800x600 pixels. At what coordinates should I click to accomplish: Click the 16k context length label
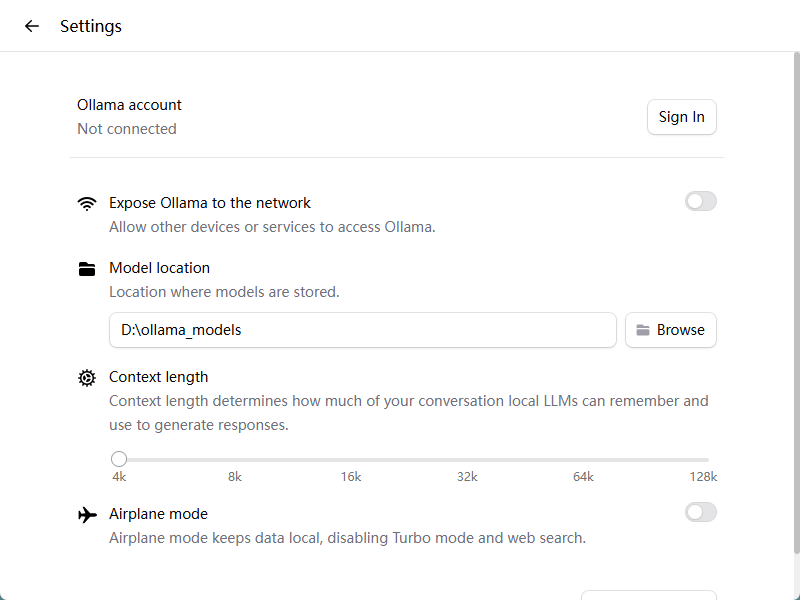pos(351,477)
